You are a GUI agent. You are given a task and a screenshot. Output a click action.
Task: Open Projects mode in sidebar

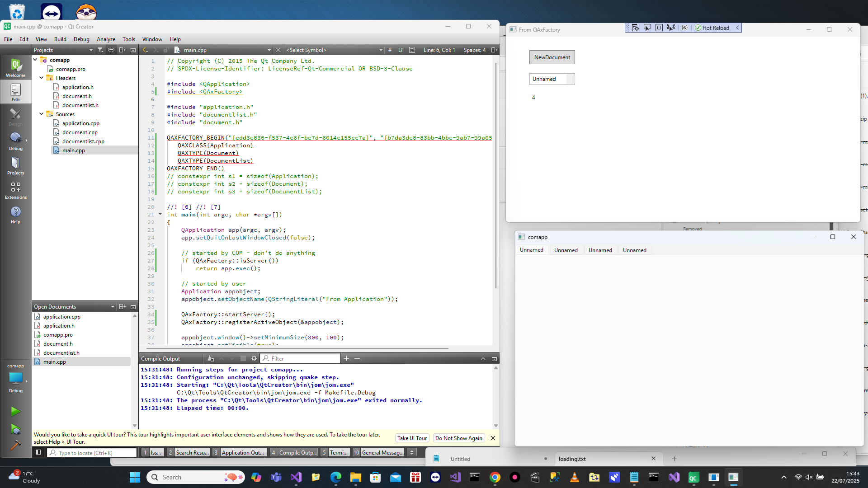pos(16,165)
